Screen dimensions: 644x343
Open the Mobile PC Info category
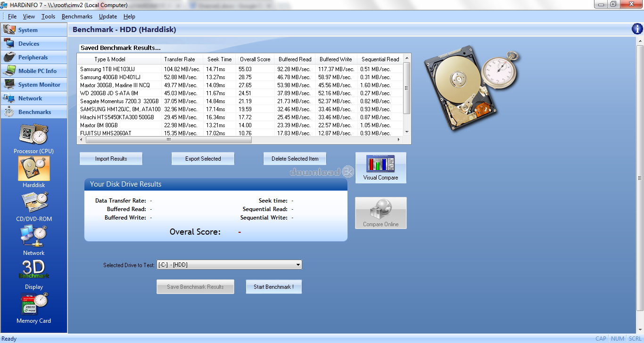click(x=34, y=71)
